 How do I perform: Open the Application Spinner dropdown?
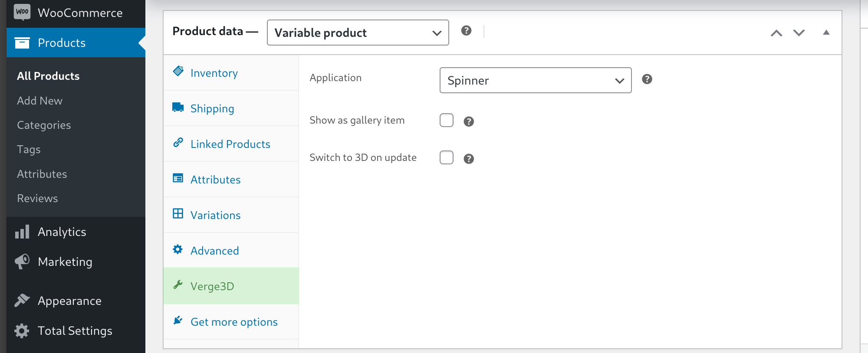coord(536,80)
